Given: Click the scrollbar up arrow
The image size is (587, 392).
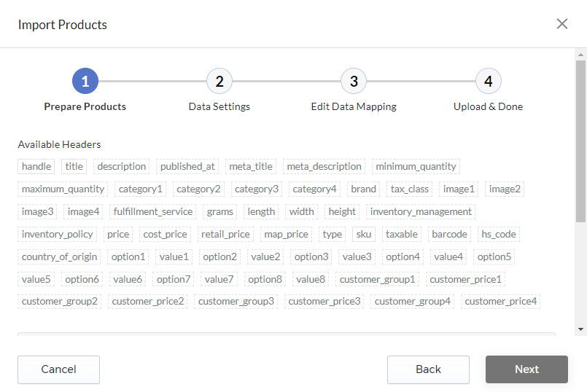Looking at the screenshot, I should [x=580, y=55].
